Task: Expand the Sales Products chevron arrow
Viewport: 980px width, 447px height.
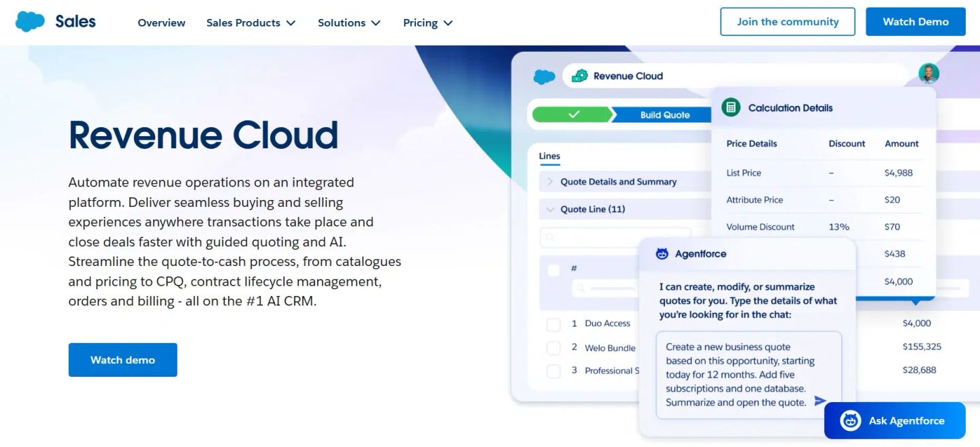Action: pyautogui.click(x=291, y=23)
